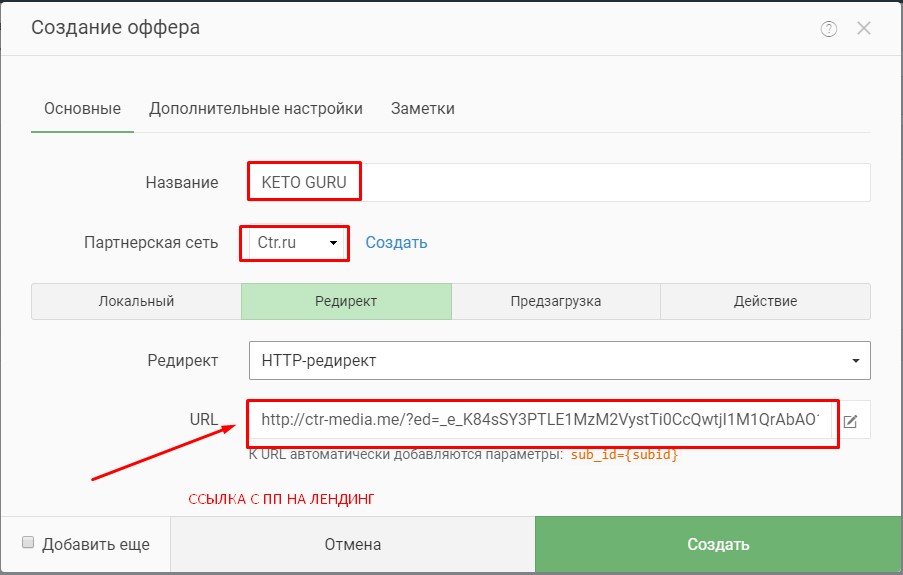The width and height of the screenshot is (903, 575).
Task: Go to the Заметки tab
Action: click(423, 108)
